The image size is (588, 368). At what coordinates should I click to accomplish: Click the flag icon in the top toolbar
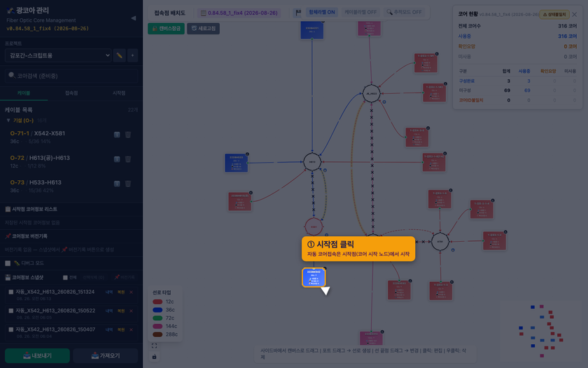(x=298, y=13)
